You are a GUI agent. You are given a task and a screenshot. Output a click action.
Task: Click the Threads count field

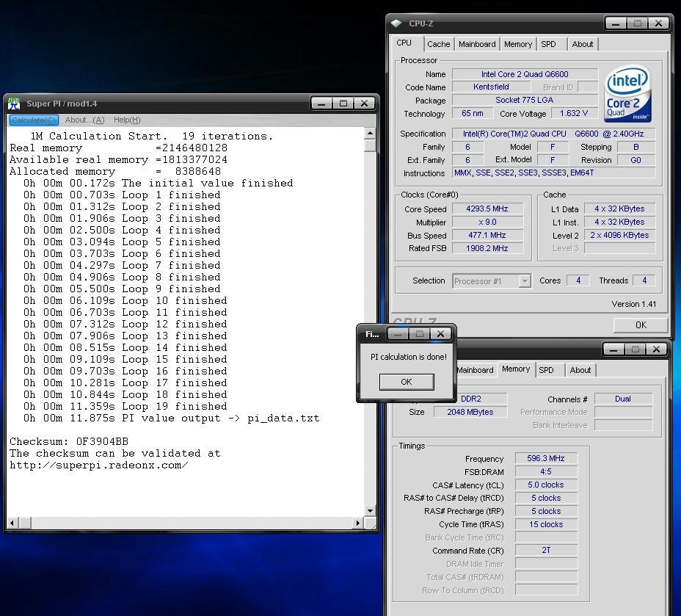(644, 280)
